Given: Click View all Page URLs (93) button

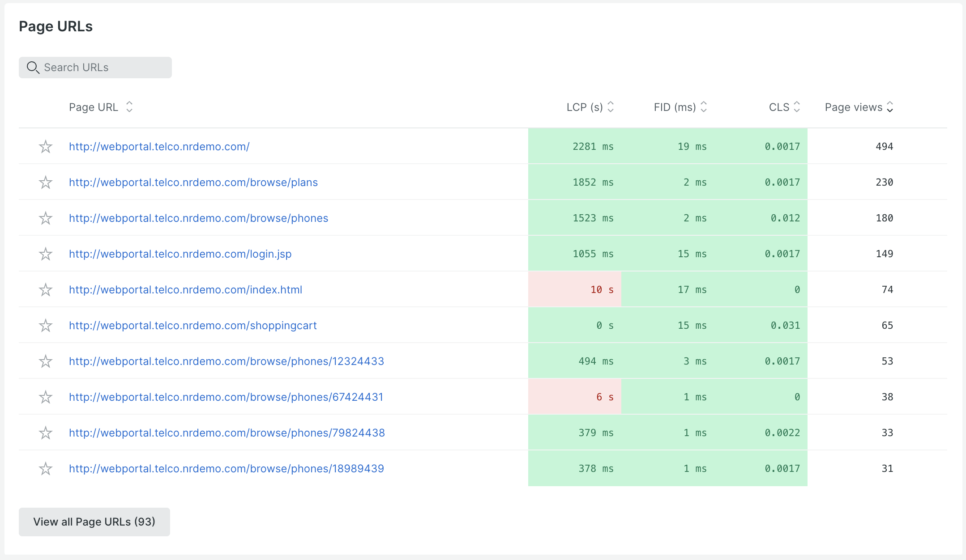Looking at the screenshot, I should 94,522.
